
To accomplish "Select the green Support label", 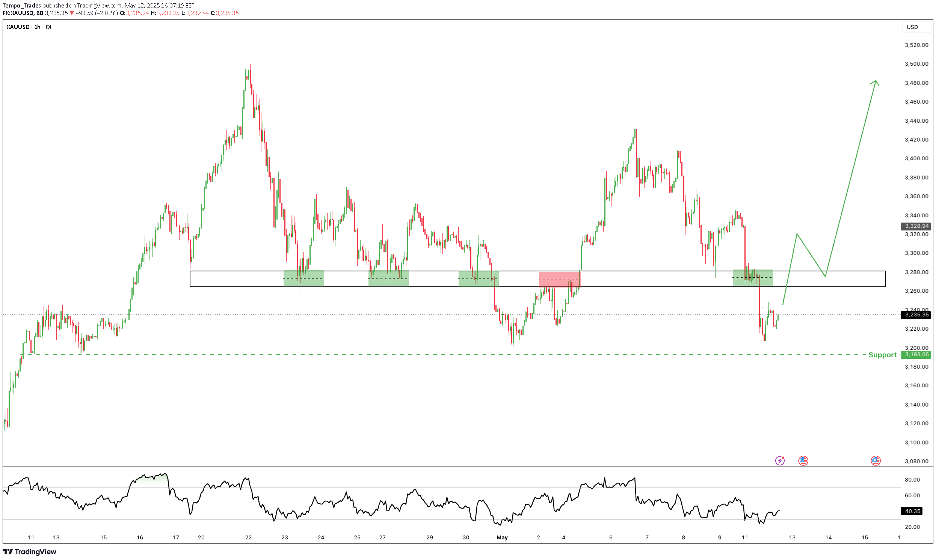I will pyautogui.click(x=882, y=355).
